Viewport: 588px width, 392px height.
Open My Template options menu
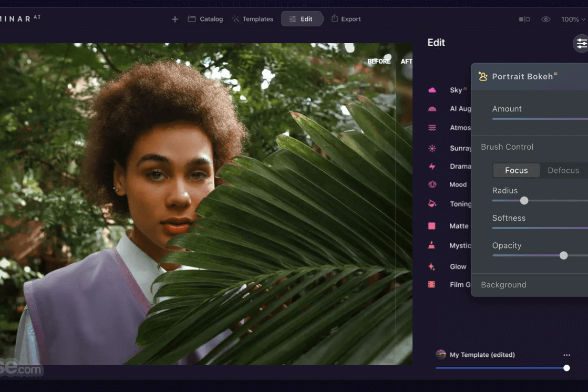point(566,355)
